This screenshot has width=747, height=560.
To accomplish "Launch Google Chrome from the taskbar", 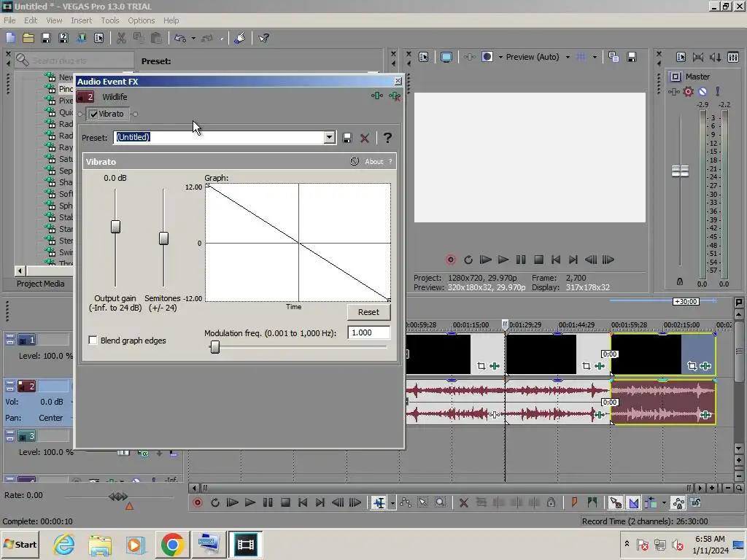I will [172, 544].
